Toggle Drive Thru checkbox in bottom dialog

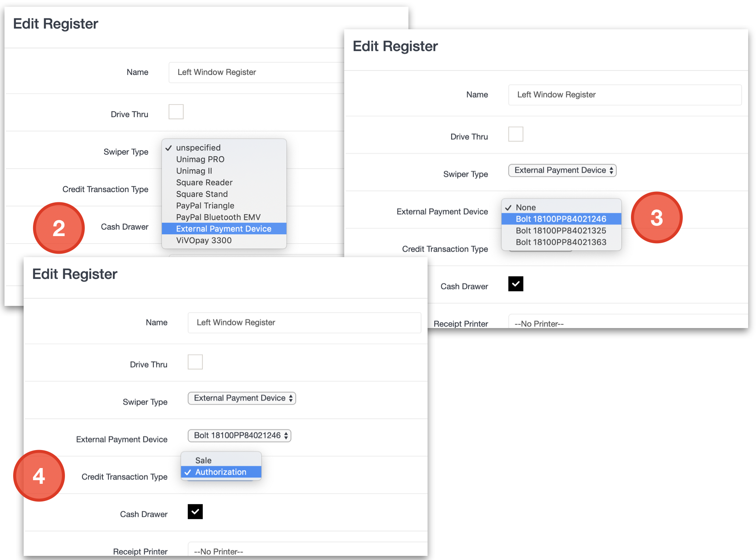[x=195, y=362]
